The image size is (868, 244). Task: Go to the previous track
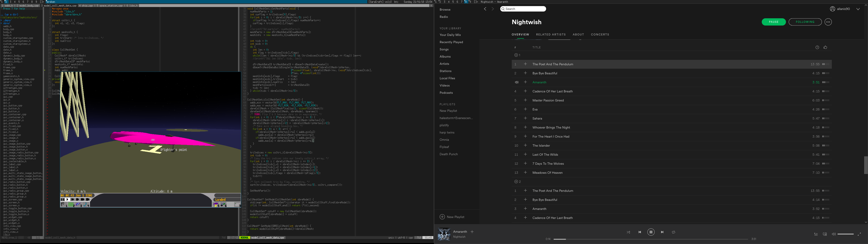tap(639, 232)
